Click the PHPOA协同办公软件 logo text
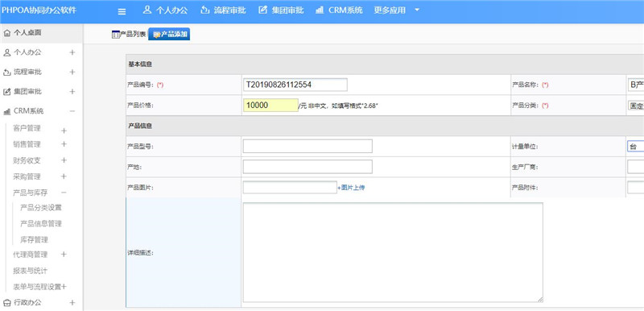Image resolution: width=644 pixels, height=311 pixels. [39, 10]
